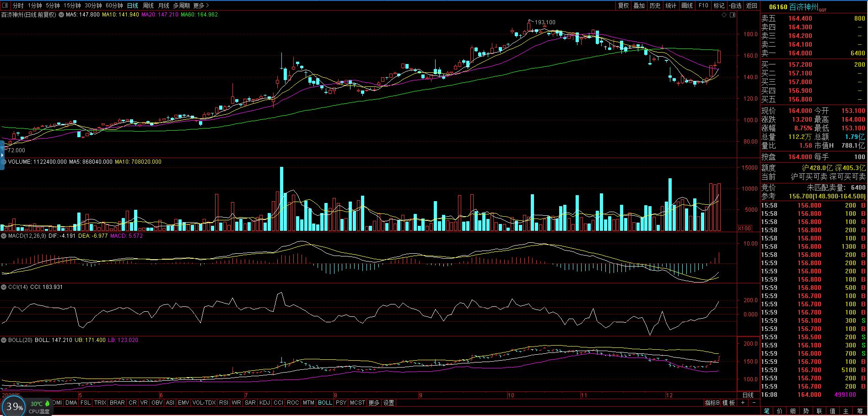Select the 15分钟 period
The width and height of the screenshot is (868, 416).
(x=72, y=5)
